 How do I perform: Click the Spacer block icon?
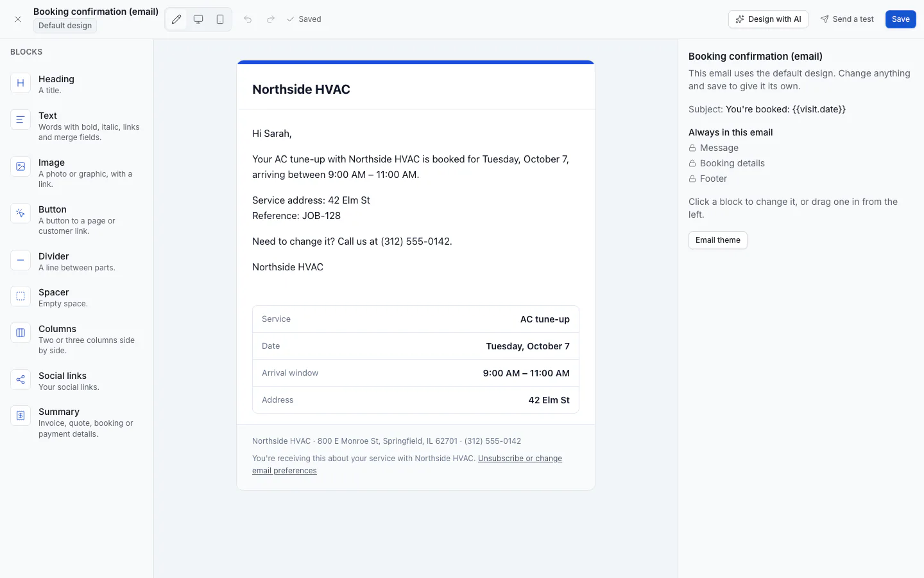[21, 296]
